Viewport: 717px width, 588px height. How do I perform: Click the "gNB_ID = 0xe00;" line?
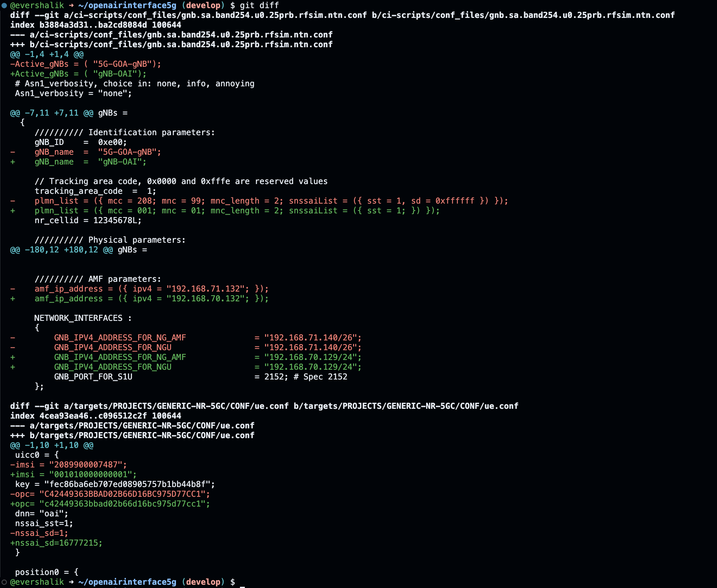[81, 142]
